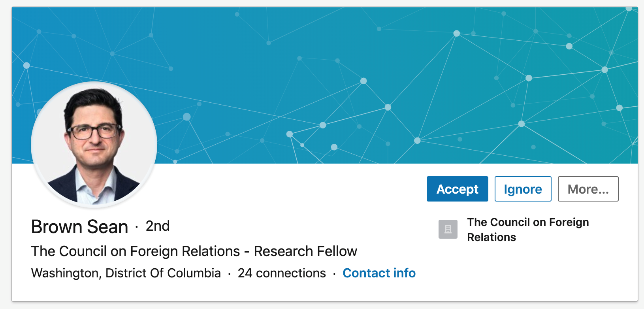Click Accept to connect with Brown Sean
Viewport: 644px width, 309px height.
click(457, 189)
